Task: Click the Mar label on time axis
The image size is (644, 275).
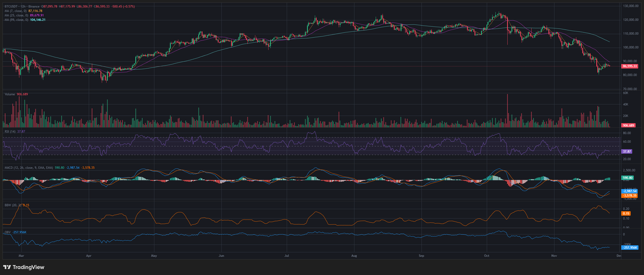Action: (21, 256)
